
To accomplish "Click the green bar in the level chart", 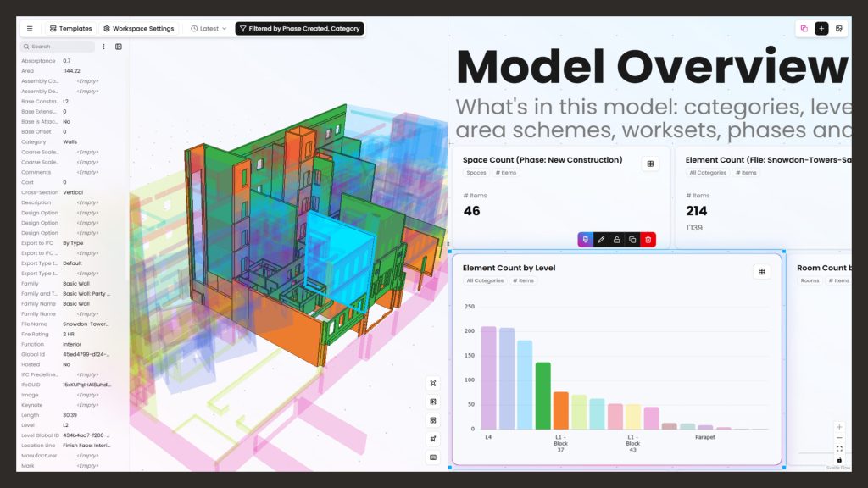I will (x=543, y=396).
